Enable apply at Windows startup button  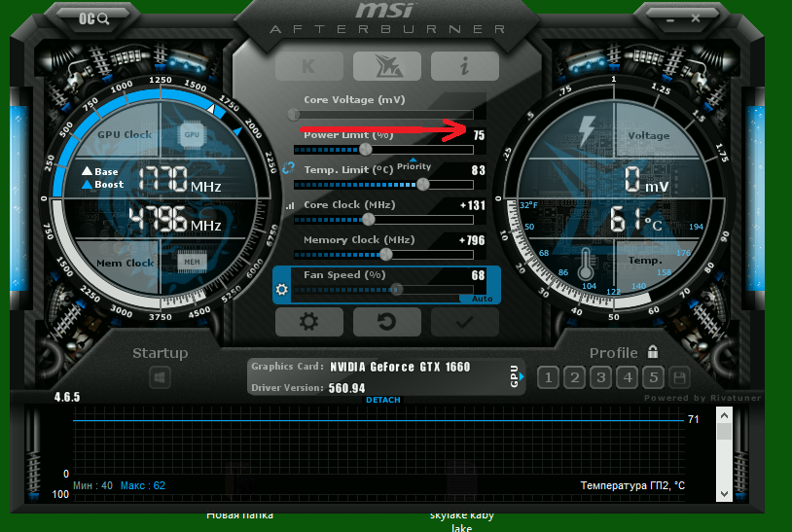click(161, 377)
